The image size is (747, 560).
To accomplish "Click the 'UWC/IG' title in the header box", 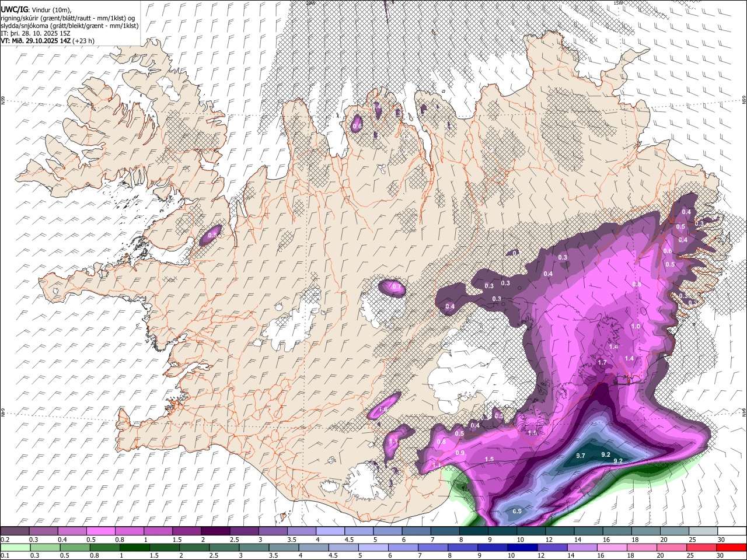I will (13, 9).
